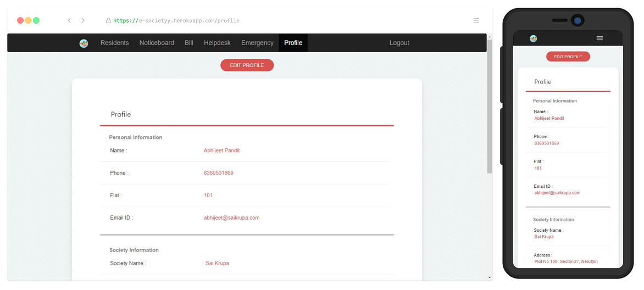The image size is (644, 290).
Task: Click the yellow window minimize dot
Action: pyautogui.click(x=29, y=20)
